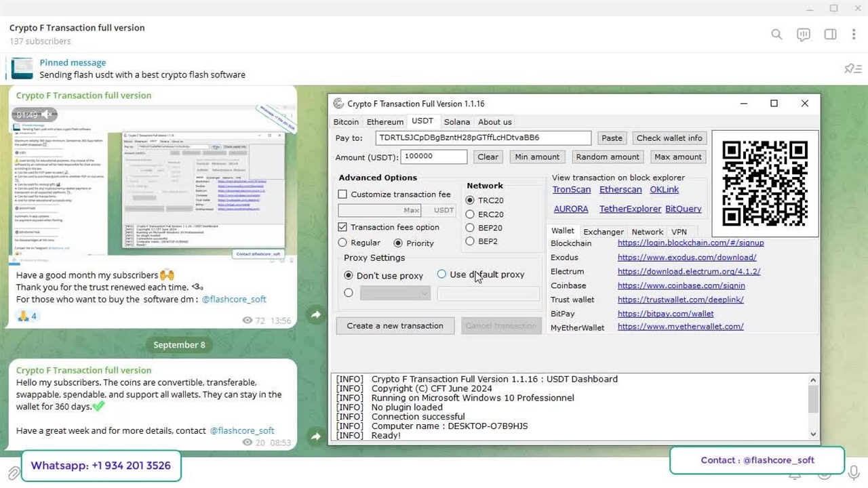Image resolution: width=868 pixels, height=488 pixels.
Task: Click the Telegram search icon
Action: (776, 35)
